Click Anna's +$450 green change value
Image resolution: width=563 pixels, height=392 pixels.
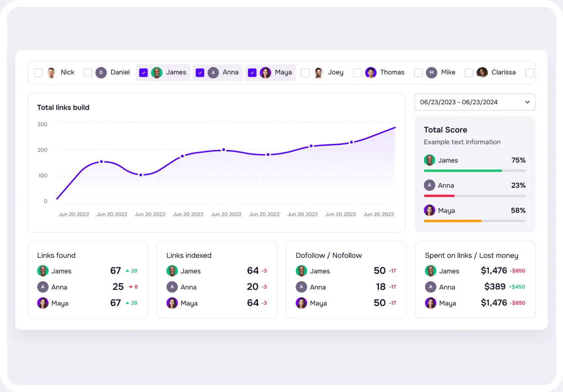(517, 287)
